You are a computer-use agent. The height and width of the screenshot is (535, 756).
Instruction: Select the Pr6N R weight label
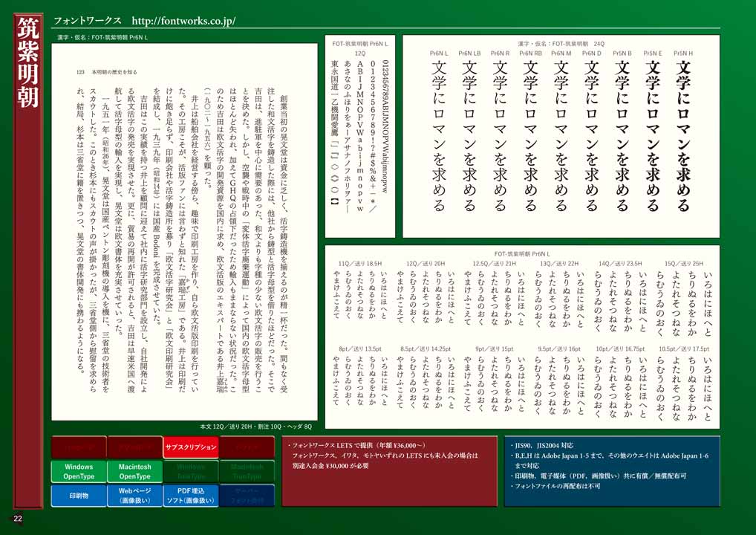500,53
